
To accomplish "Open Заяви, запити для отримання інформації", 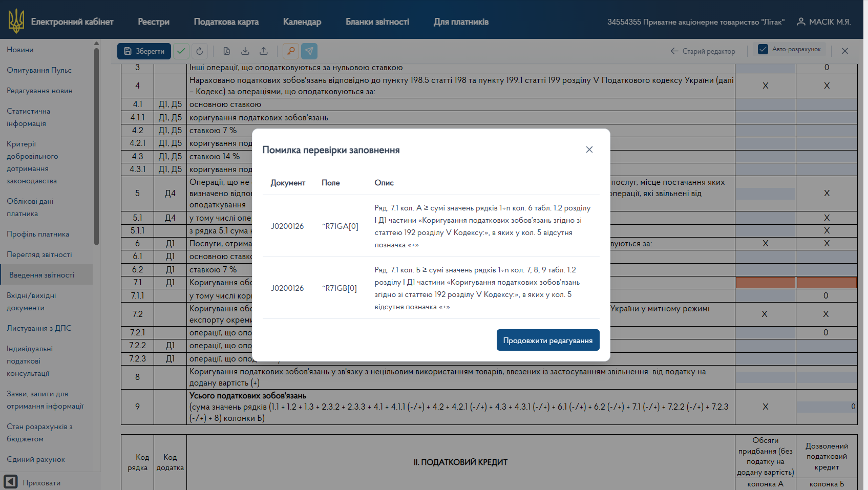I will point(45,400).
